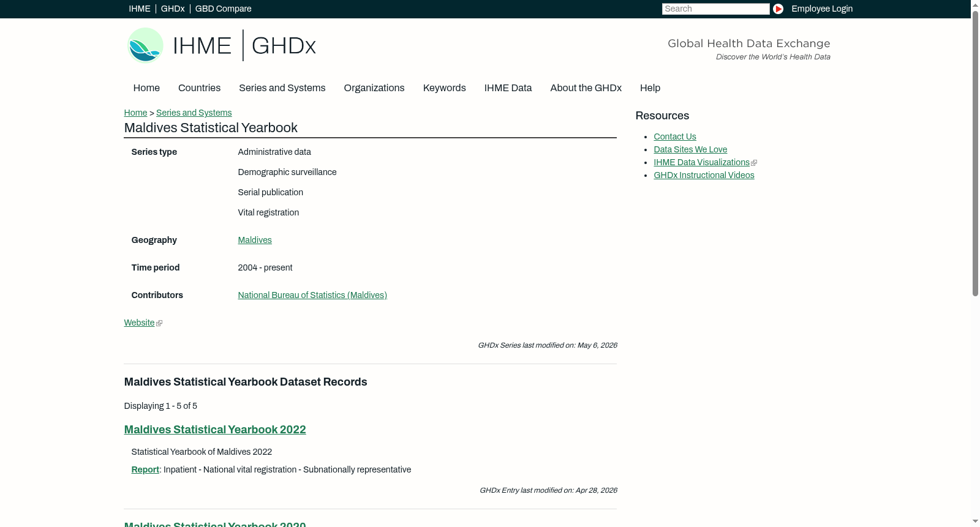
Task: Click the 'Resources' sidebar heading
Action: (x=662, y=116)
